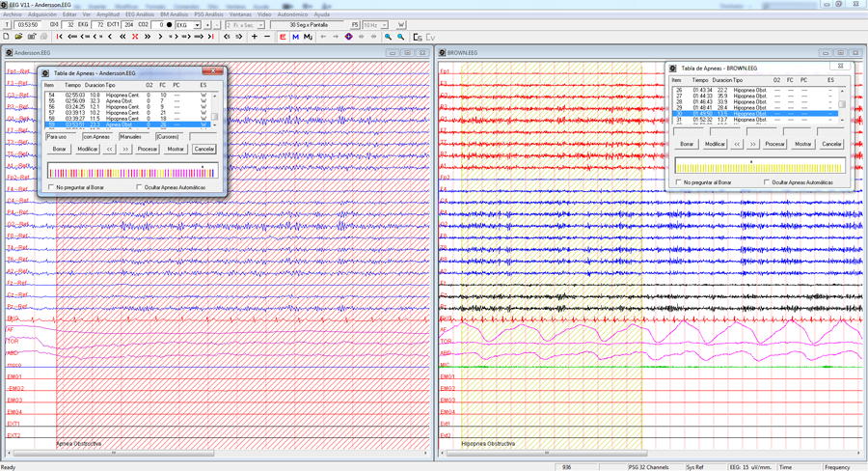Click the red X stop icon in toolbar

point(135,37)
